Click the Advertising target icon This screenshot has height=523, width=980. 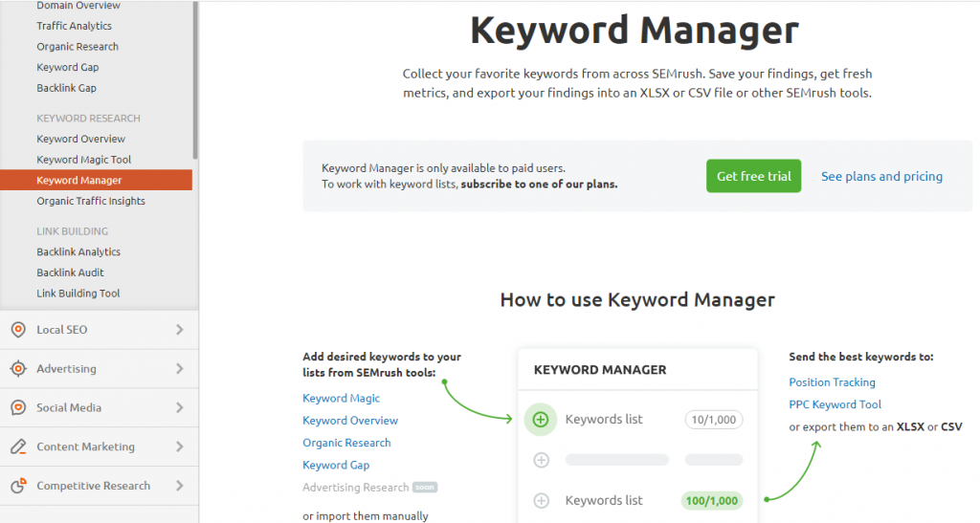(x=18, y=369)
